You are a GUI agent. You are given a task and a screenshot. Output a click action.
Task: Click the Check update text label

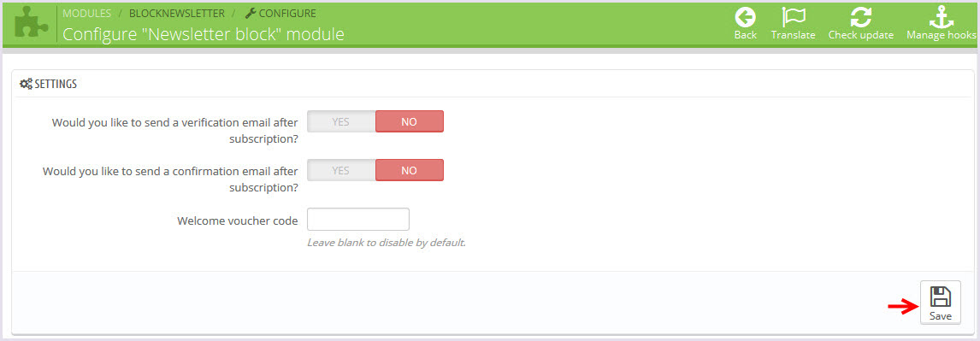pos(860,35)
